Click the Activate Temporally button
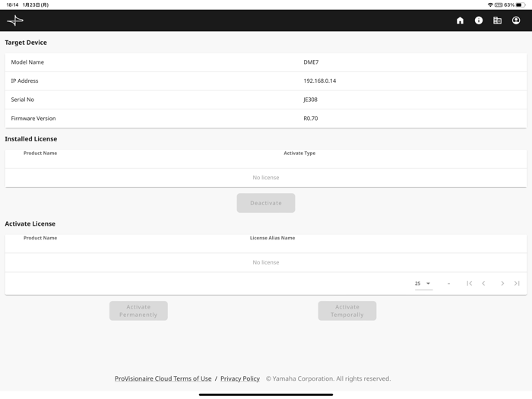The image size is (532, 399). 347,311
